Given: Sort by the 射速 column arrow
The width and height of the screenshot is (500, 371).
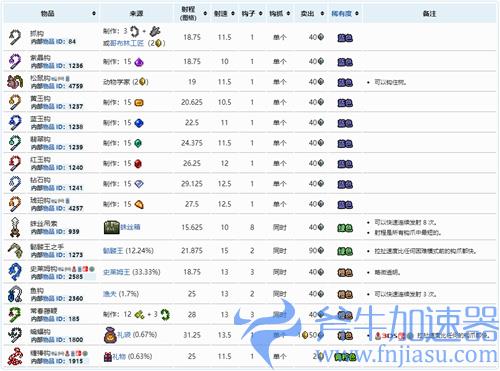Looking at the screenshot, I should tap(233, 13).
